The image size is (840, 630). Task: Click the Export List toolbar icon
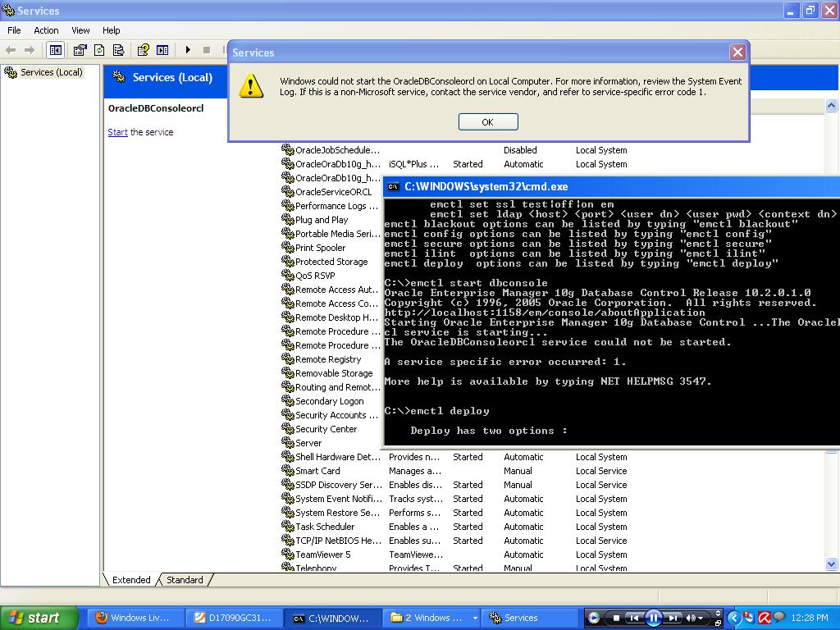(x=119, y=50)
